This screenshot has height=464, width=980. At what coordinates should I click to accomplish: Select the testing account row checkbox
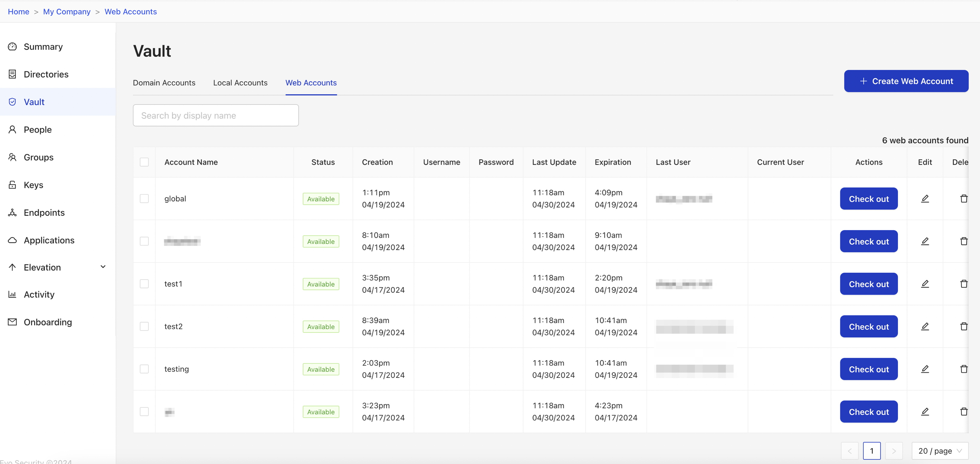click(144, 369)
